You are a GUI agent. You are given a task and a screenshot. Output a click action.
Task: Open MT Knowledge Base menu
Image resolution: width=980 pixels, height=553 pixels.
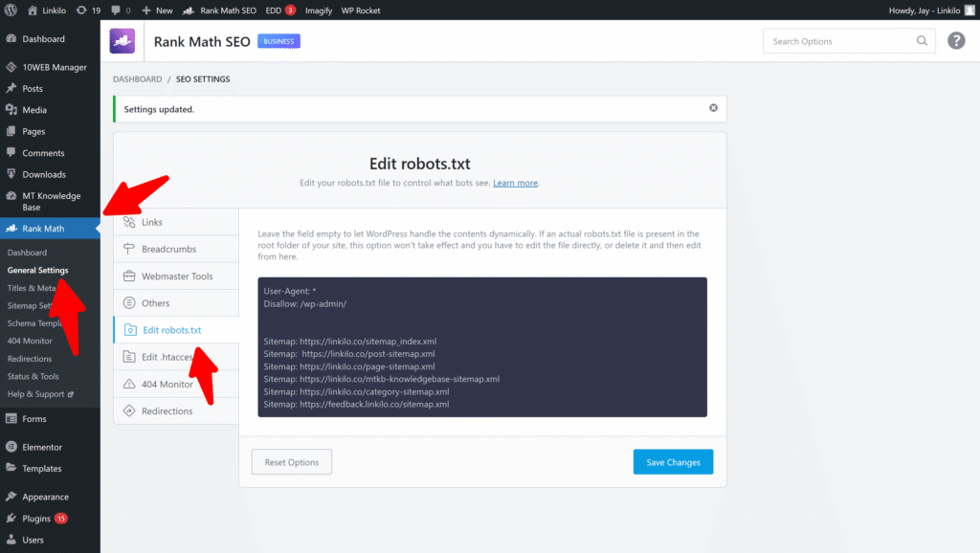pyautogui.click(x=50, y=201)
